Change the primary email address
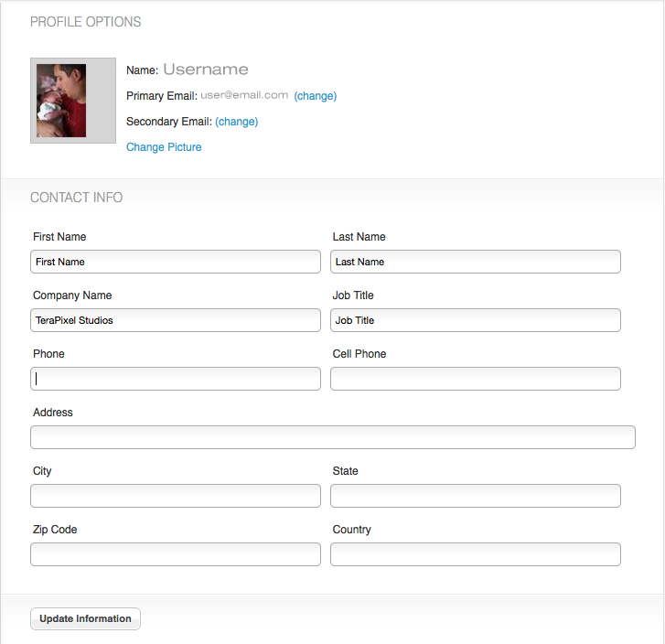The image size is (665, 644). (315, 96)
